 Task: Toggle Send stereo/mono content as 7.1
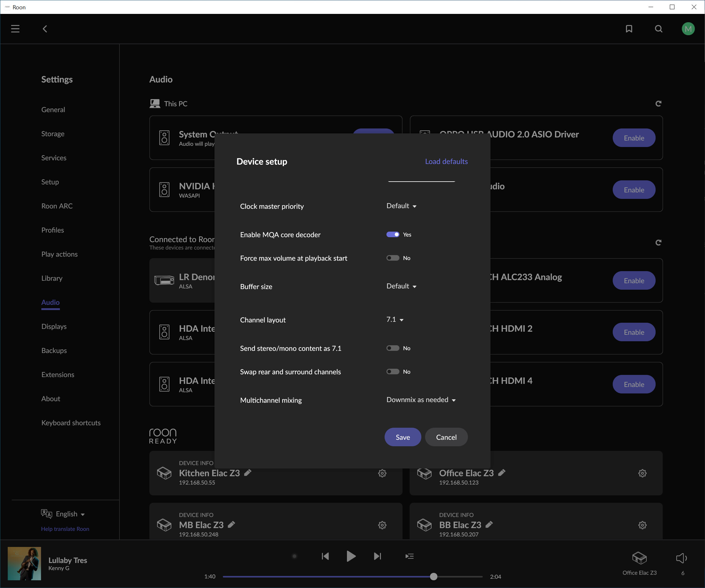point(392,348)
